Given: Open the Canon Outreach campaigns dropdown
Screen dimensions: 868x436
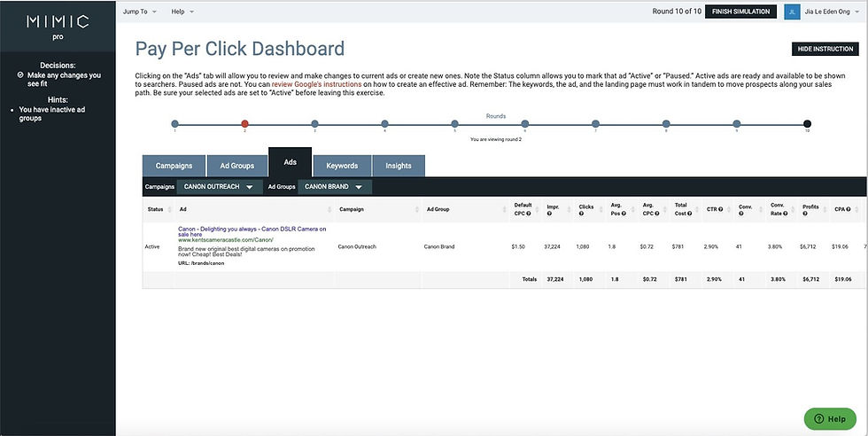Looking at the screenshot, I should coord(219,187).
